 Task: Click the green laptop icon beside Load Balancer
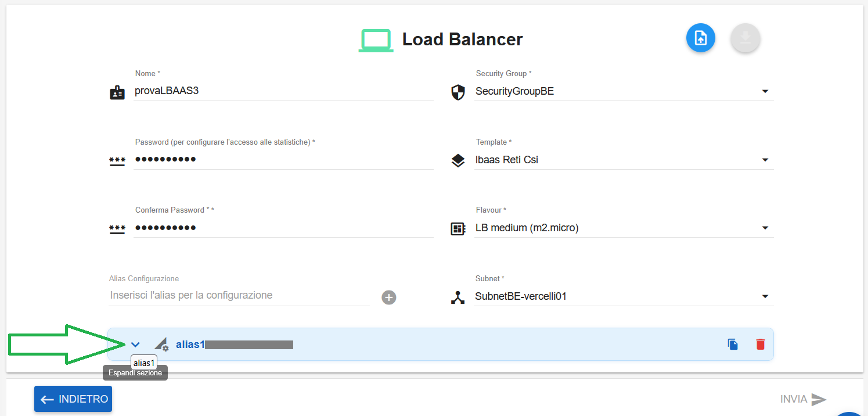tap(376, 41)
